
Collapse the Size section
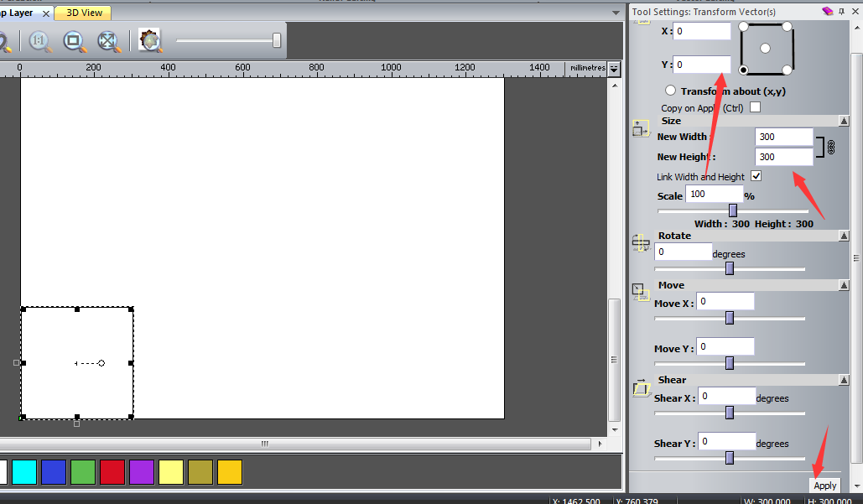[844, 121]
